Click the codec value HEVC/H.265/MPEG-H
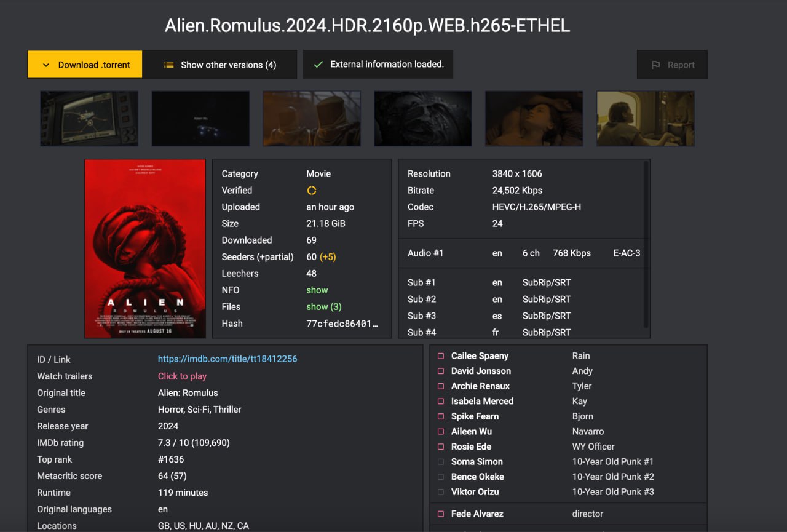Screen dimensions: 787x532 (537, 207)
